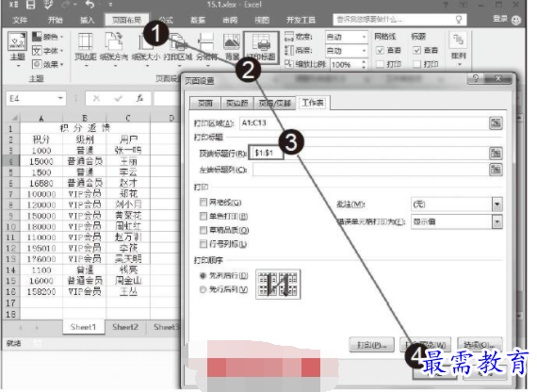The image size is (537, 392).
Task: Open the Themes (主题) gallery
Action: point(17,48)
